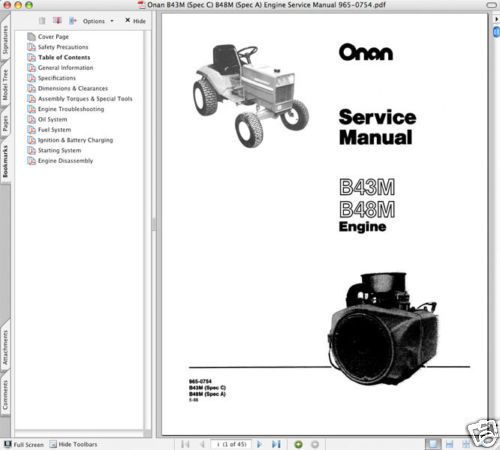This screenshot has width=500, height=450.
Task: Click the red new bookmark icon
Action: pyautogui.click(x=57, y=21)
